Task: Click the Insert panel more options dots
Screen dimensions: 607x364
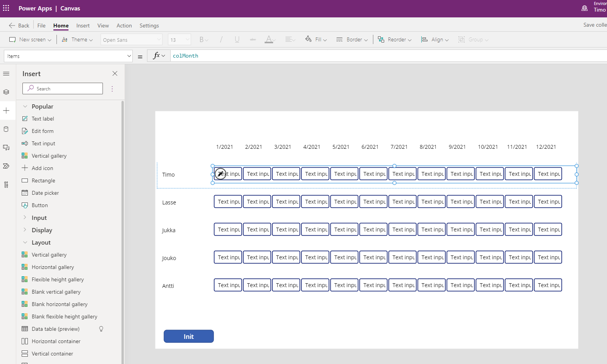Action: (x=112, y=89)
